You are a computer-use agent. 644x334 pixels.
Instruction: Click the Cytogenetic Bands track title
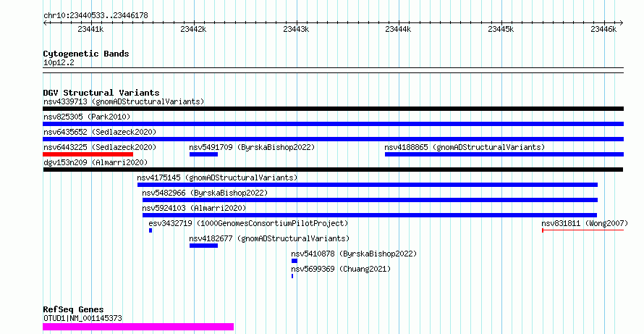pos(86,54)
